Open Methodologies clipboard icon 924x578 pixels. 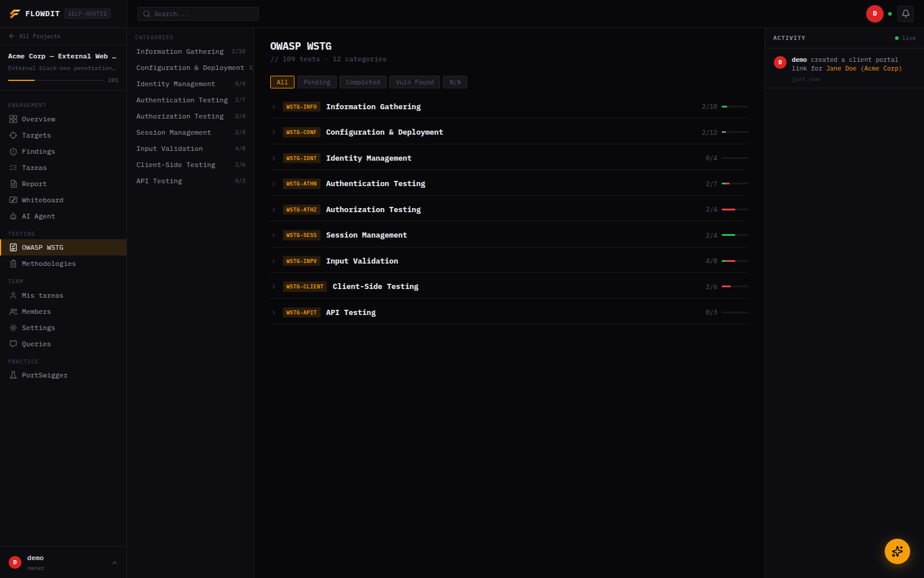13,264
